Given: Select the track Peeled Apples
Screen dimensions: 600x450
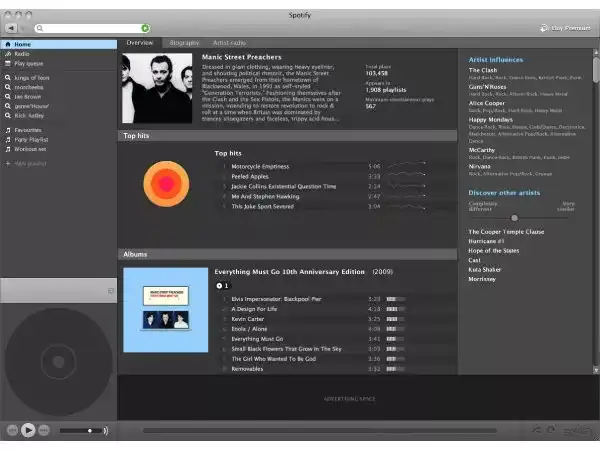Looking at the screenshot, I should click(250, 176).
